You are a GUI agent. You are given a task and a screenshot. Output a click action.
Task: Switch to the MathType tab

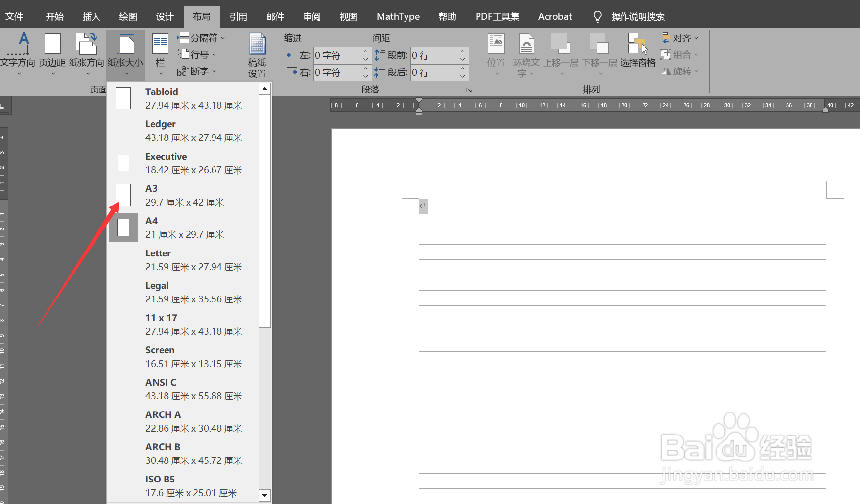click(398, 17)
